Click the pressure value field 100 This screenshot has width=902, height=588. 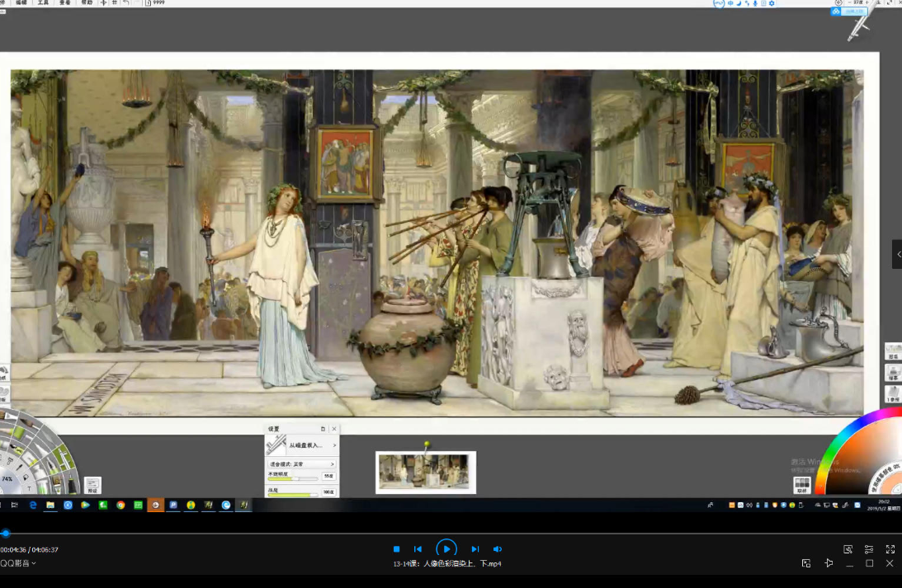(328, 492)
